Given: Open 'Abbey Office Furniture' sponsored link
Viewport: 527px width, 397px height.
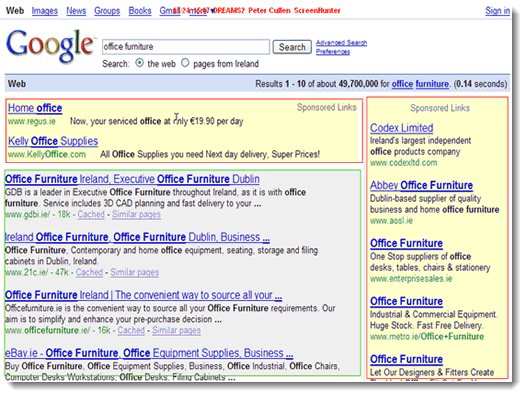Looking at the screenshot, I should pyautogui.click(x=421, y=185).
